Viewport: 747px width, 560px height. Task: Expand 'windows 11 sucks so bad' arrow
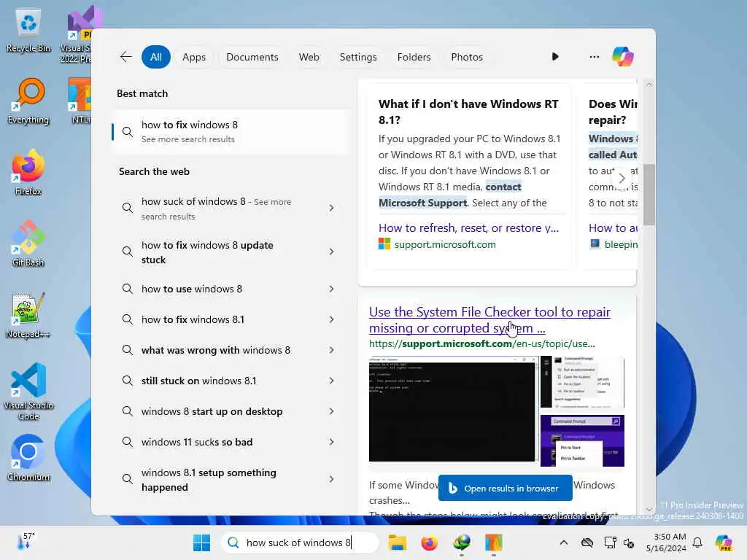pyautogui.click(x=332, y=442)
